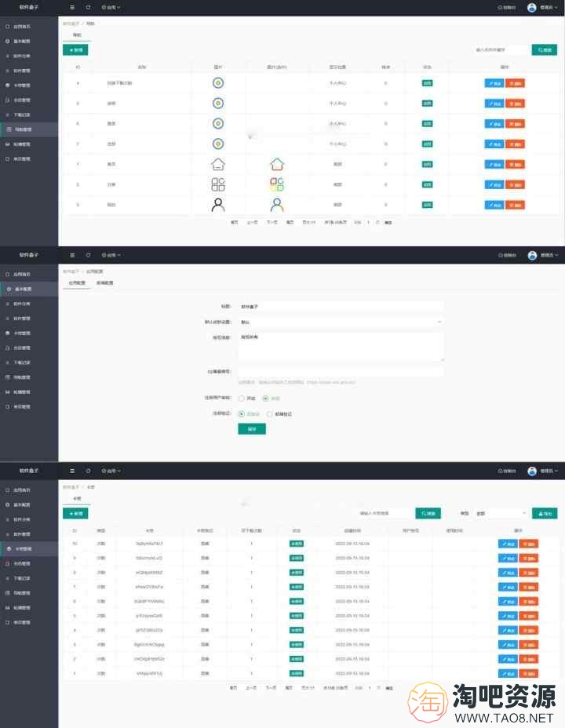
Task: Open the circular icon in the first navigation row
Action: 217,83
